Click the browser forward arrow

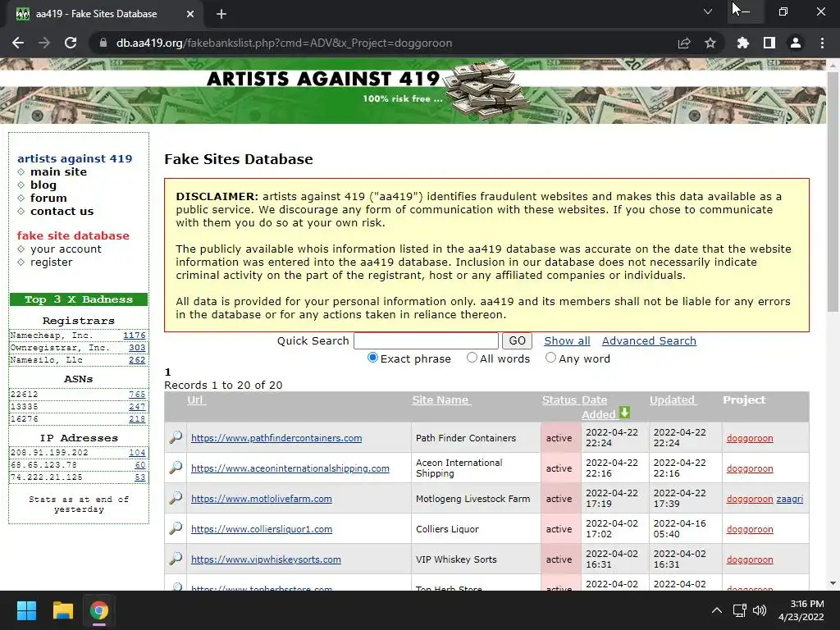(x=44, y=43)
